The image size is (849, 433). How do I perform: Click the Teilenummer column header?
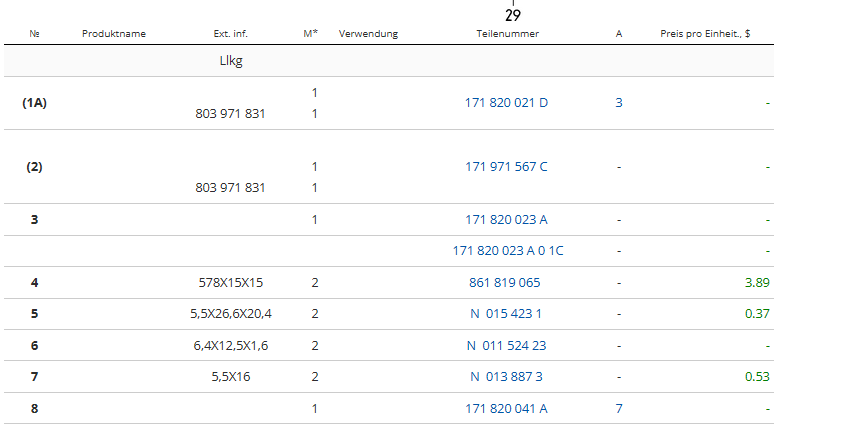(508, 34)
